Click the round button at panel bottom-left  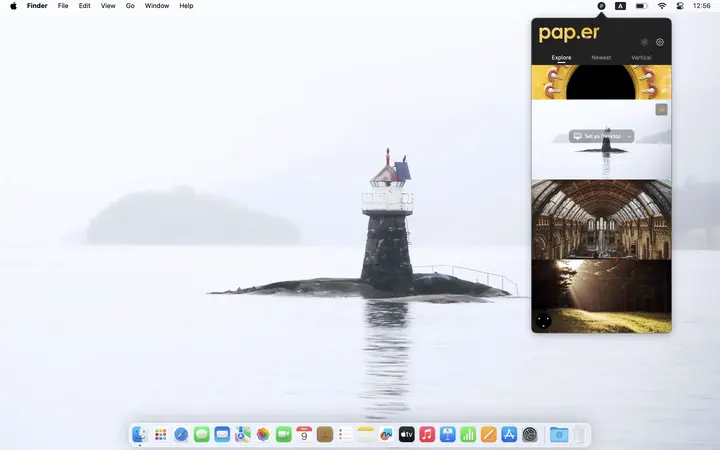pos(543,321)
